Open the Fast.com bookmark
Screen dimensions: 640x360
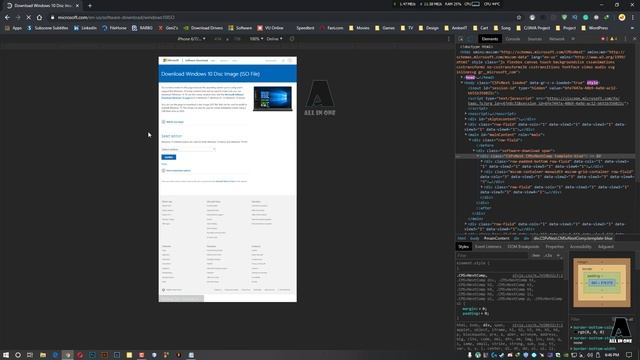click(x=331, y=28)
